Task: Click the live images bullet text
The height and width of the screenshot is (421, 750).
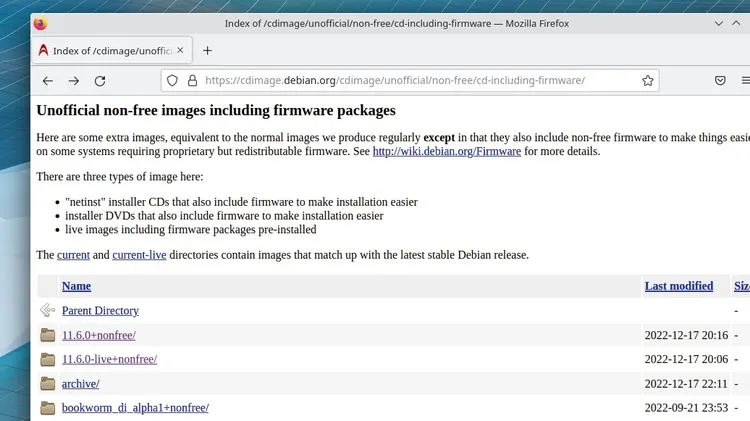Action: [x=191, y=230]
